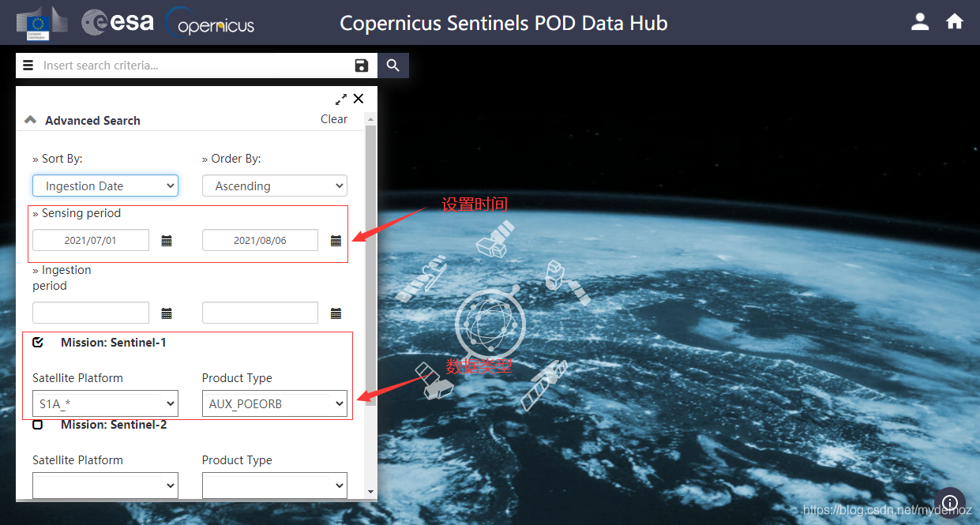
Task: Open calendar for ingestion period start date
Action: 167,313
